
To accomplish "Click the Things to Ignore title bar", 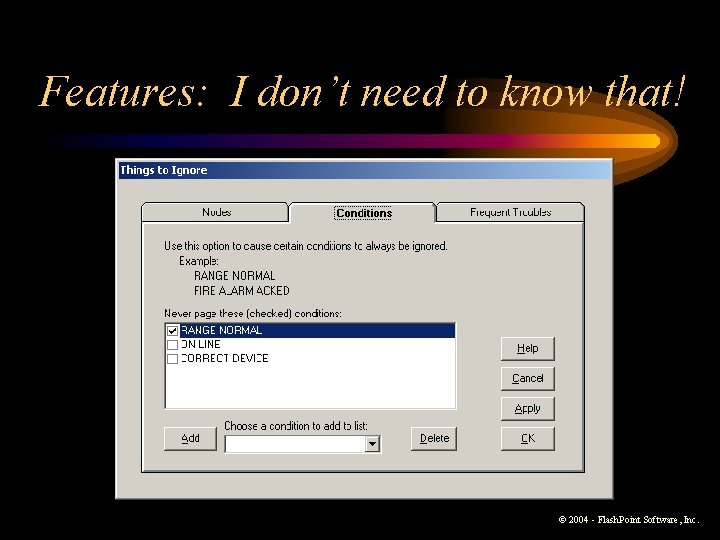I will 364,170.
